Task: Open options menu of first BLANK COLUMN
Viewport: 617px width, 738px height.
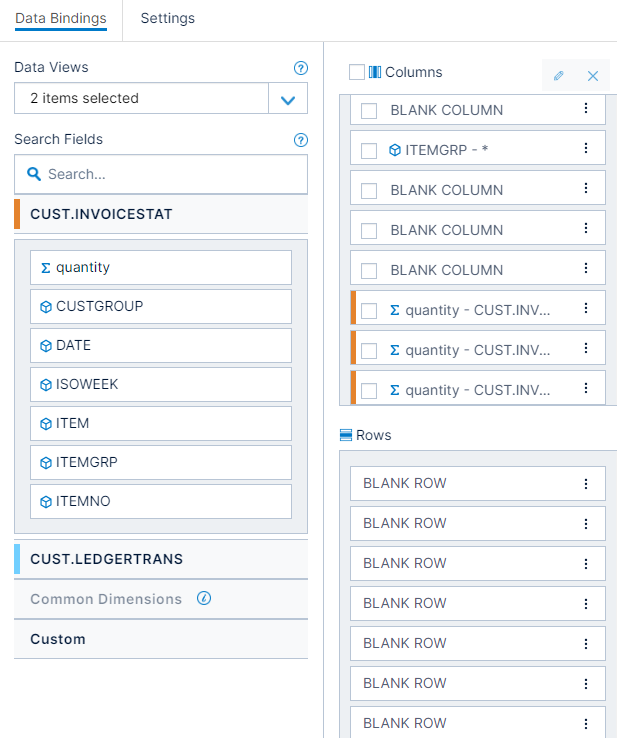Action: click(x=586, y=108)
